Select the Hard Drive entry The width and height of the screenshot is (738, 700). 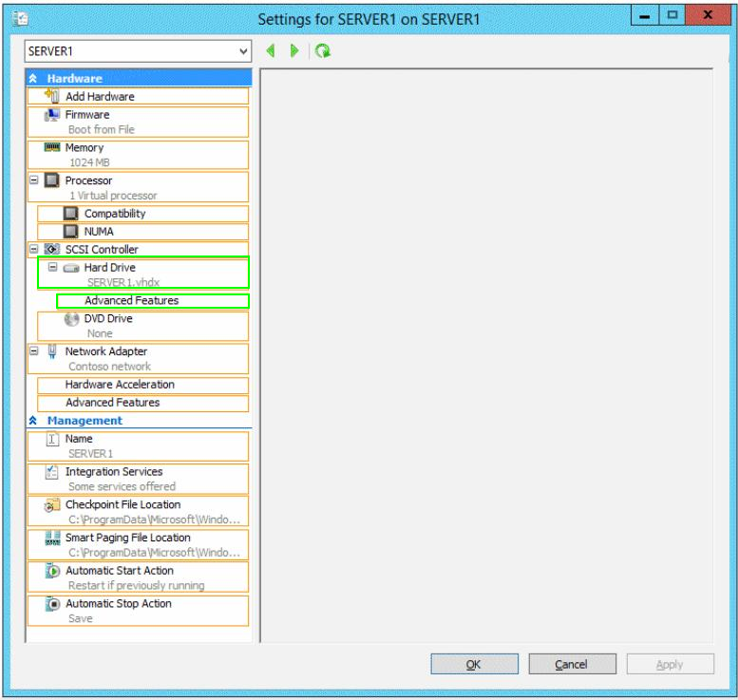point(143,273)
